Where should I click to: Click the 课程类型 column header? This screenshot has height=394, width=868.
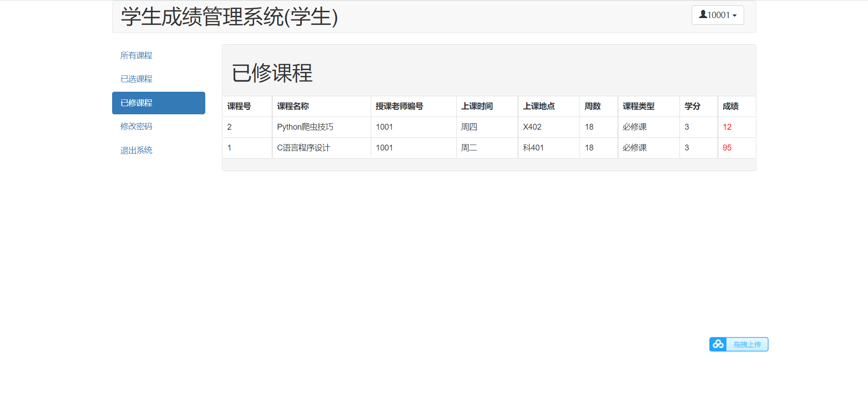[x=649, y=106]
